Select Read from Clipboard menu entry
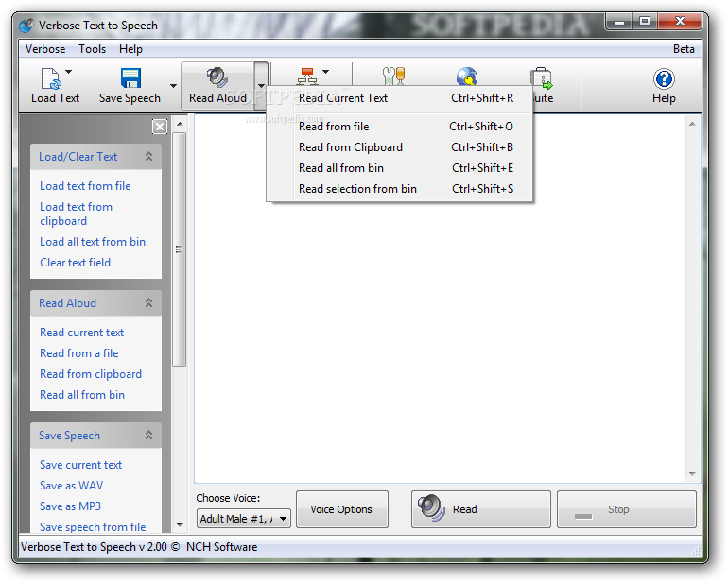Viewport: 728px width, 583px height. (x=400, y=147)
